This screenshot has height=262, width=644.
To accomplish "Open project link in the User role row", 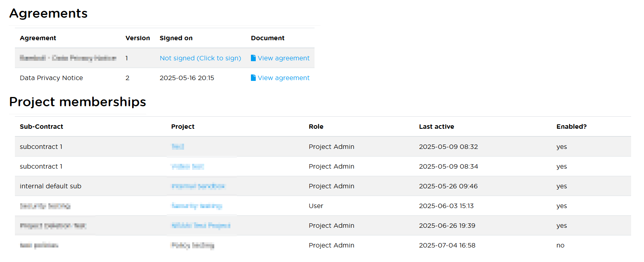I will pyautogui.click(x=197, y=206).
